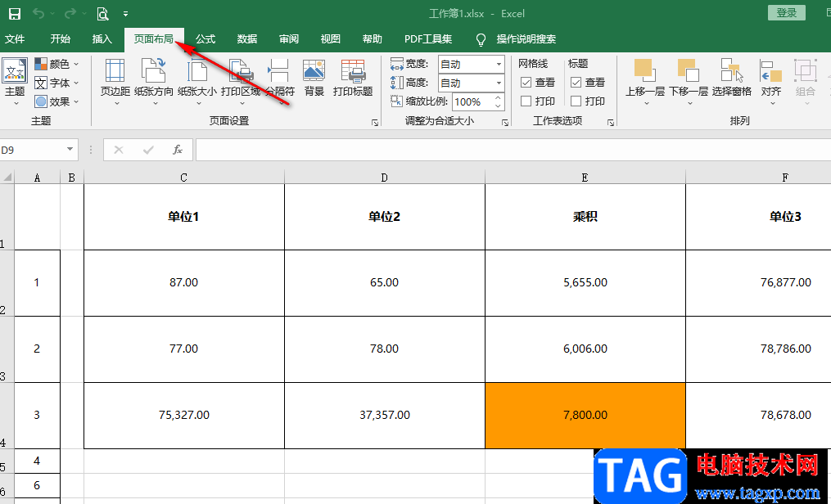Open Scale to Fit dialog launcher
This screenshot has width=831, height=504.
[505, 122]
